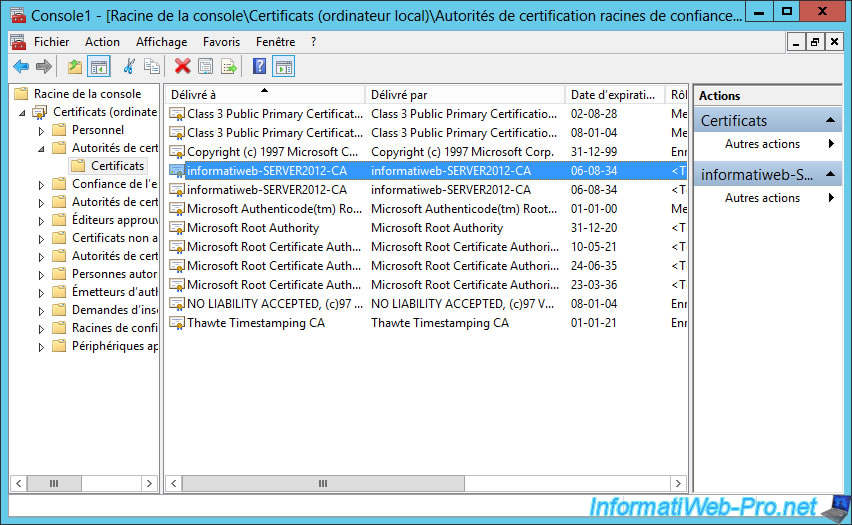Viewport: 852px width, 525px height.
Task: Click the blue help question mark icon
Action: 259,67
